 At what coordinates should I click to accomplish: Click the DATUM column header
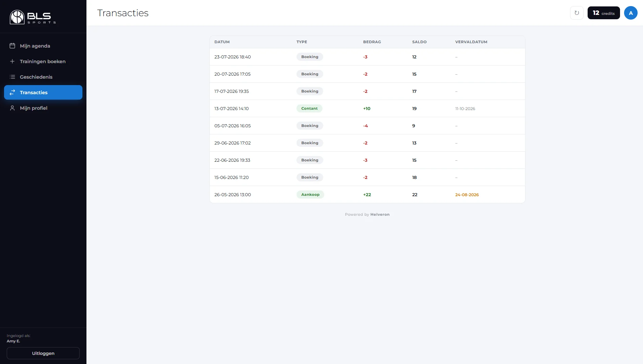222,42
